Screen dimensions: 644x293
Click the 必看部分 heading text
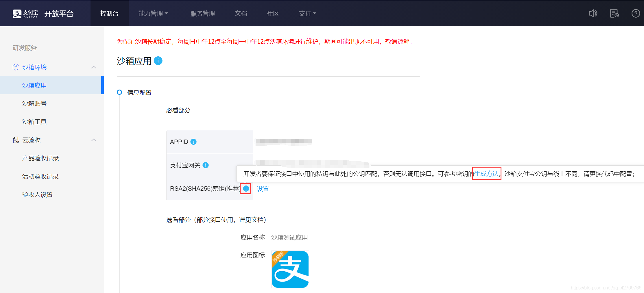[178, 110]
